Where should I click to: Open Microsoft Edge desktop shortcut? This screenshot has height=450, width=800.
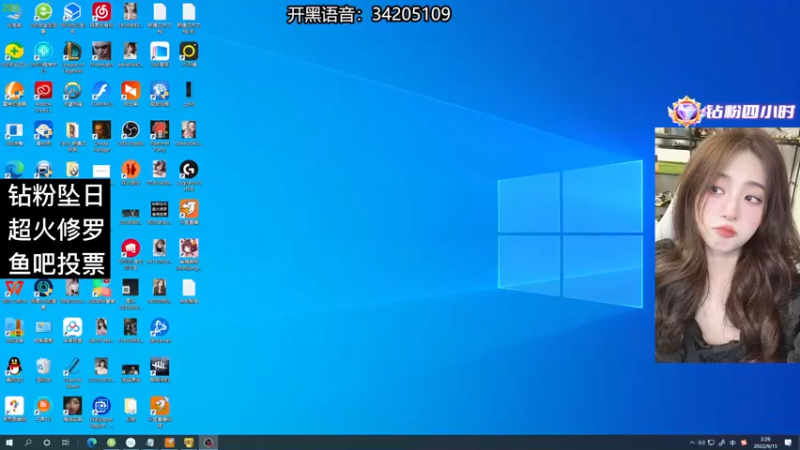click(x=14, y=169)
